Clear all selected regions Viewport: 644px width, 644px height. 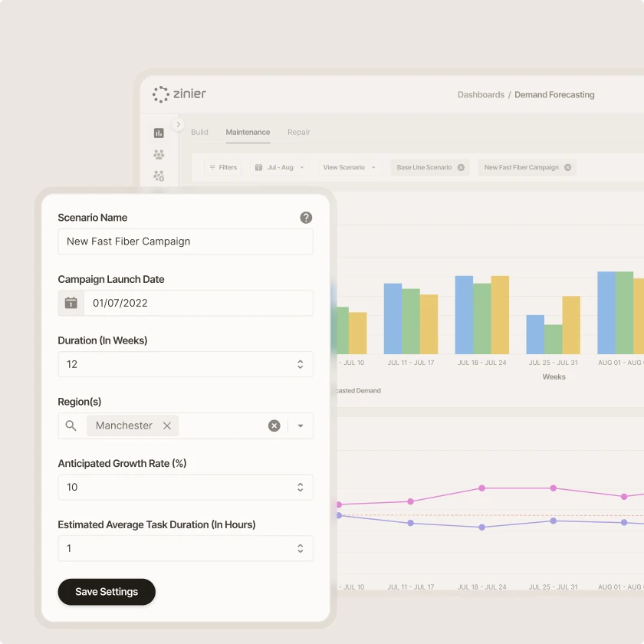pyautogui.click(x=274, y=426)
